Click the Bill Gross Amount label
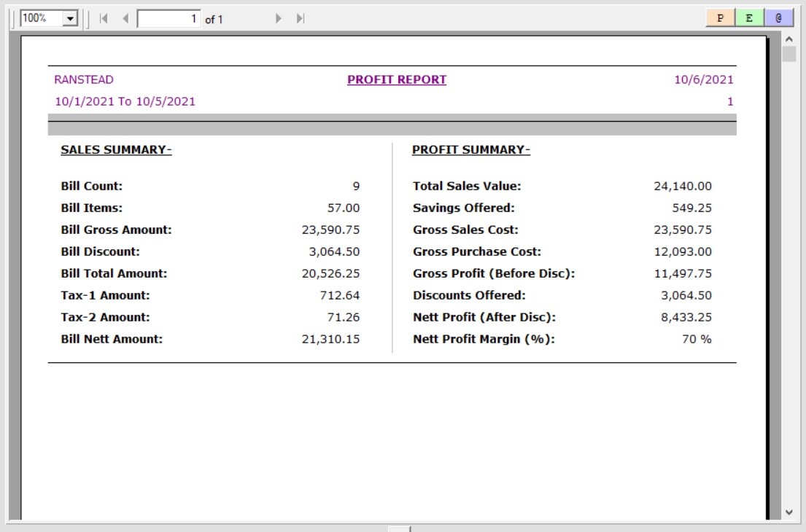 [116, 230]
